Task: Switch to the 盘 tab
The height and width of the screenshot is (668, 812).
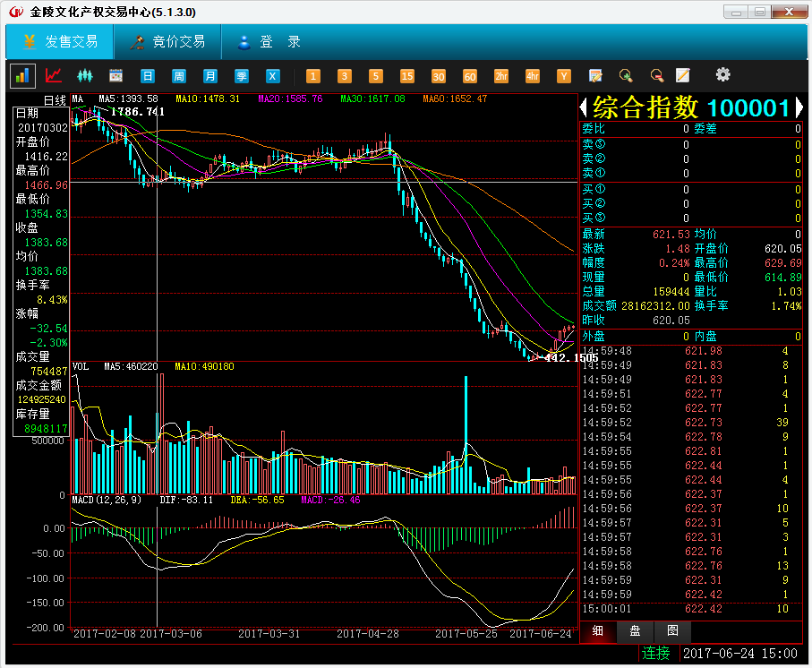Action: [636, 630]
